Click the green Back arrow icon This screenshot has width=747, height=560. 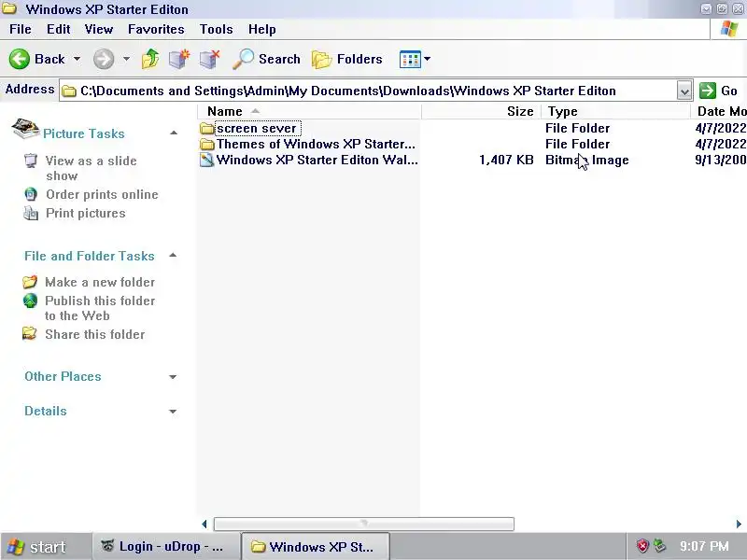pyautogui.click(x=19, y=59)
